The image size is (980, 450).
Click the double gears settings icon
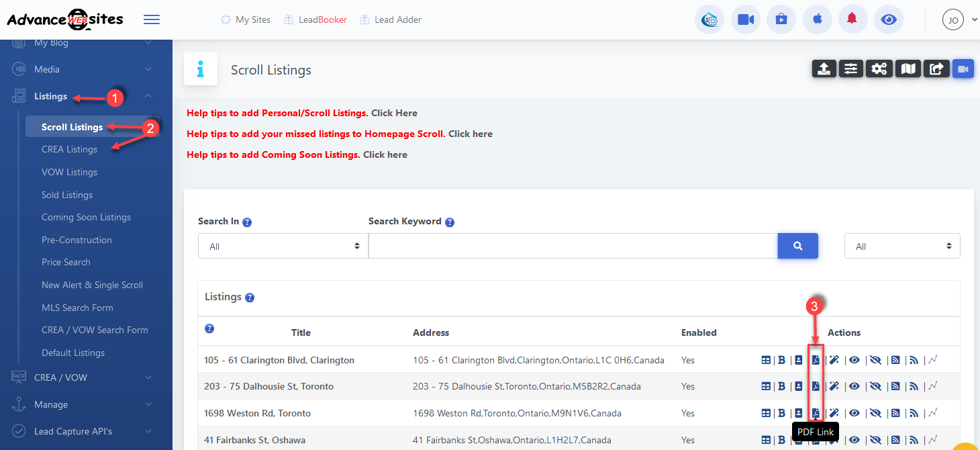pos(879,69)
